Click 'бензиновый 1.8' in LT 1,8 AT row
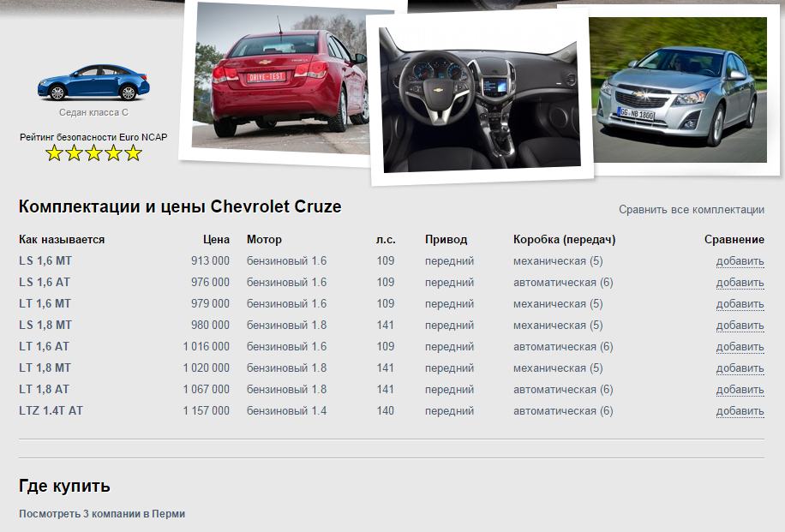 click(286, 390)
